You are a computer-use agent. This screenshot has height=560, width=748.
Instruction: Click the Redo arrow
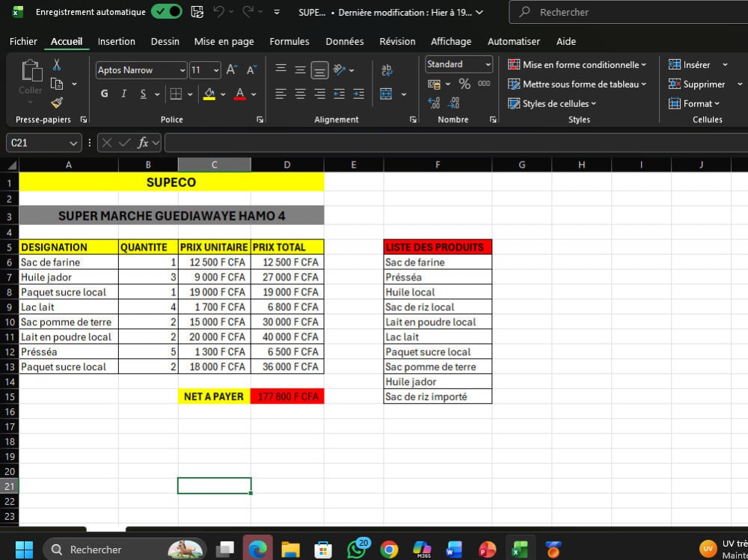point(248,12)
